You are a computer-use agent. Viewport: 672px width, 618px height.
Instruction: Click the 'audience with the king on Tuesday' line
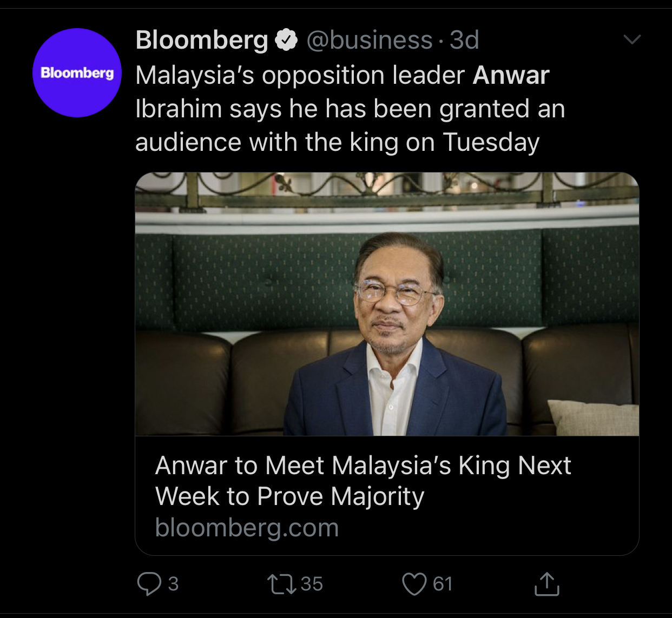[x=337, y=142]
